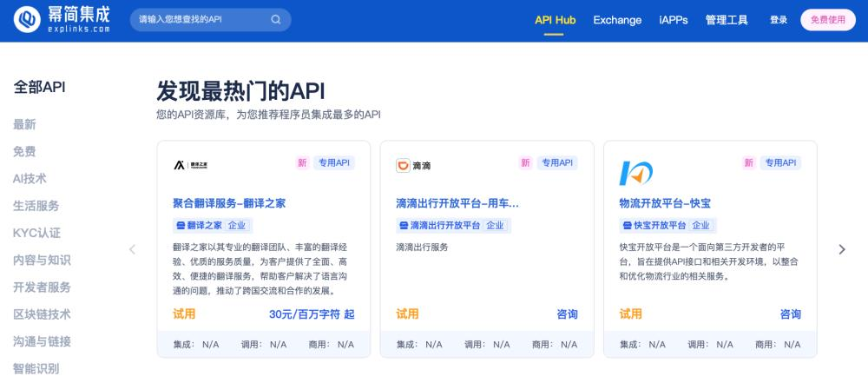
Task: Click the search magnifier icon
Action: [x=276, y=20]
